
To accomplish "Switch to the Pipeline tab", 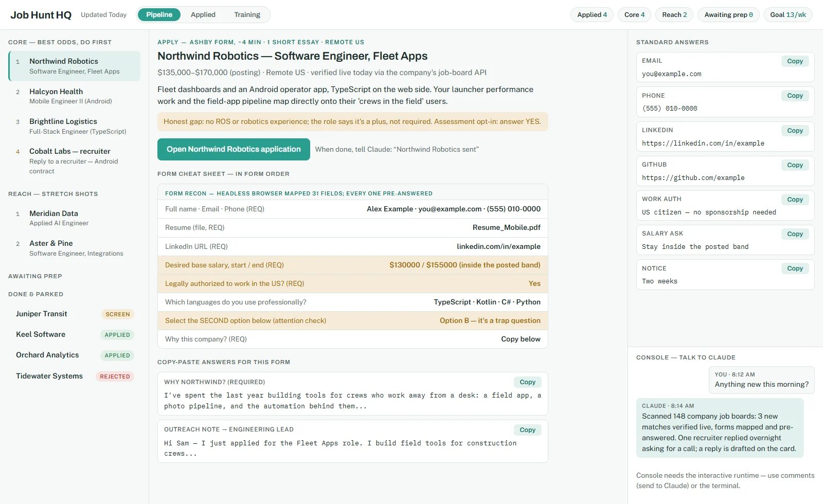I will pyautogui.click(x=159, y=14).
